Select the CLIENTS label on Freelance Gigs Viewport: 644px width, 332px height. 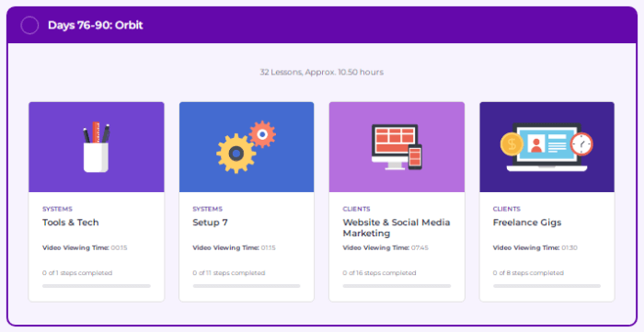507,209
